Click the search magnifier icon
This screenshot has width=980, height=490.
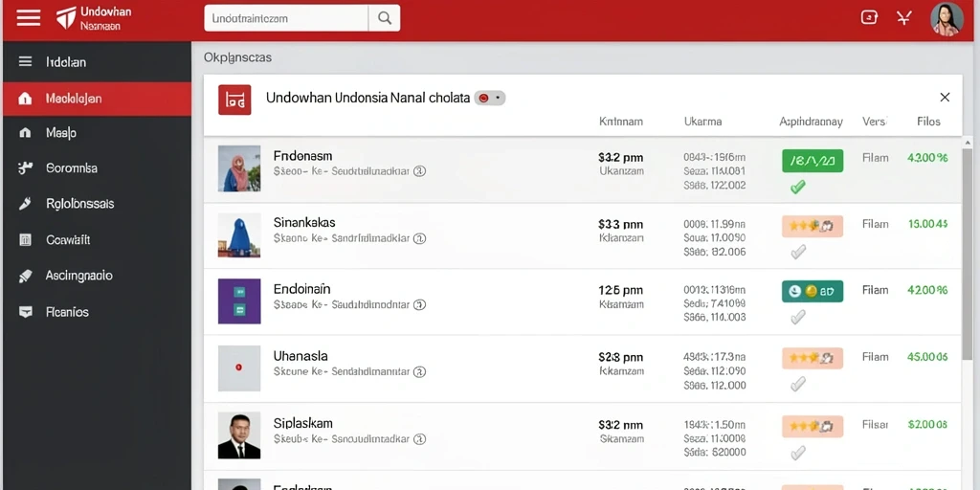[x=385, y=19]
